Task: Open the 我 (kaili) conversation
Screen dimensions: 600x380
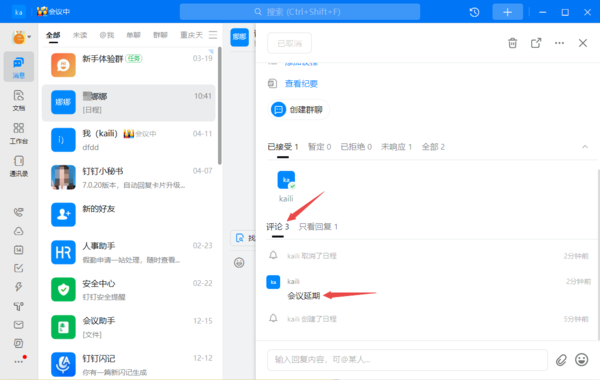Action: [x=129, y=140]
